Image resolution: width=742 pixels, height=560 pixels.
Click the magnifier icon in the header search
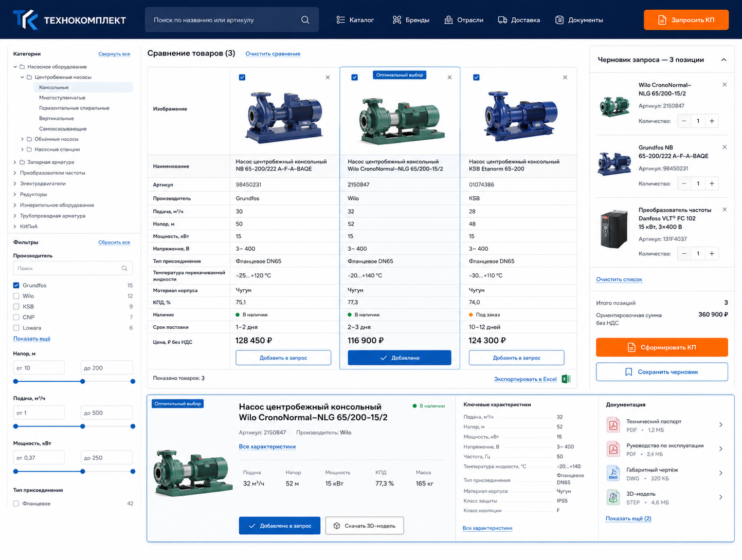(x=305, y=20)
